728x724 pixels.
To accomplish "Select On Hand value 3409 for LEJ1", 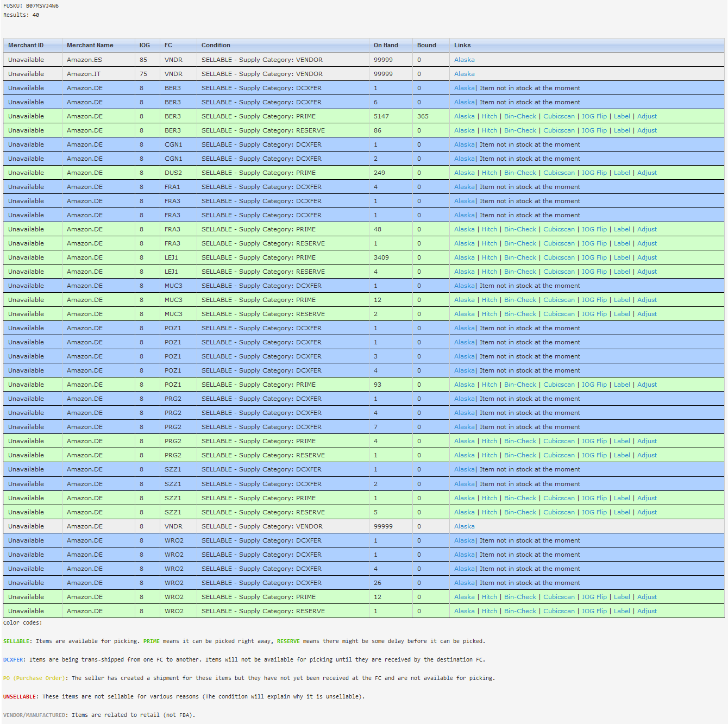I will tap(381, 257).
